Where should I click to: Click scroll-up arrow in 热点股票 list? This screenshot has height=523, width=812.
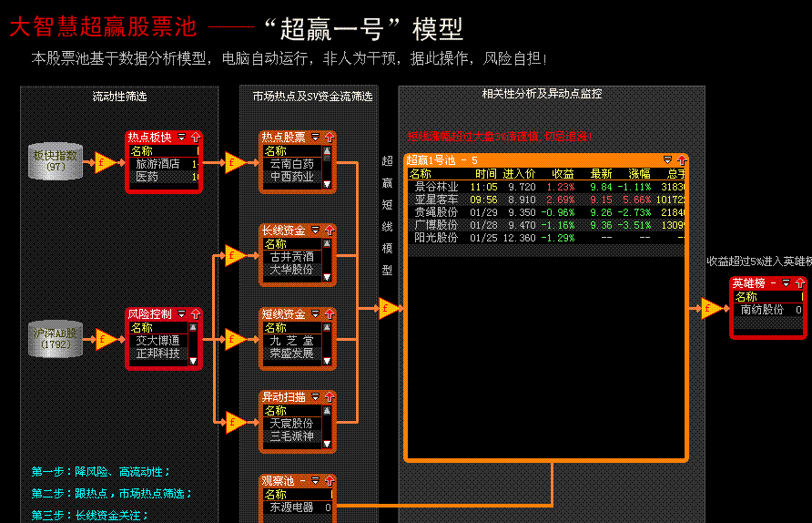coord(327,151)
